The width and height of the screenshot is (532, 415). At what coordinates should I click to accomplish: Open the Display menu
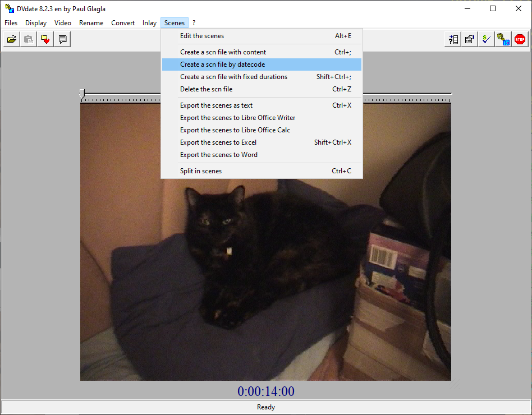coord(36,23)
